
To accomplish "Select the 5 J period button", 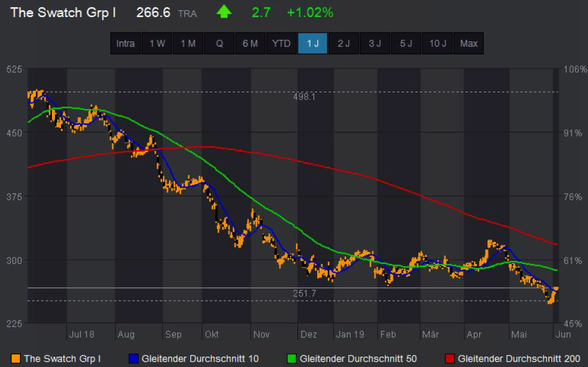I will click(406, 43).
